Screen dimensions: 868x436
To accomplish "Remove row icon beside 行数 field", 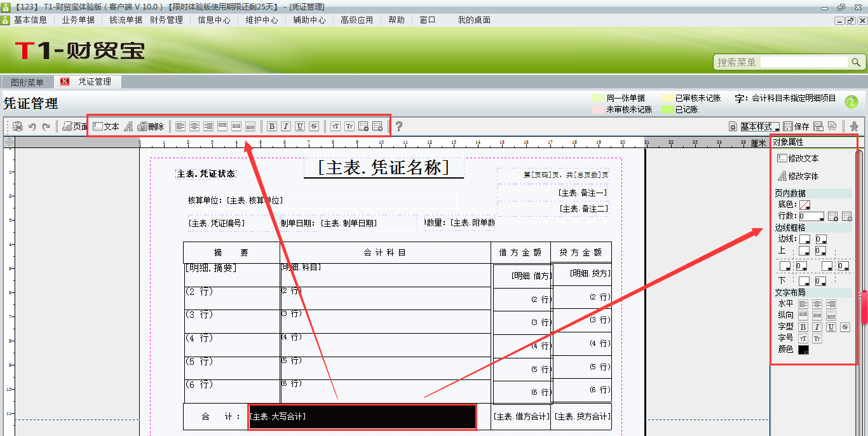I will tap(846, 216).
